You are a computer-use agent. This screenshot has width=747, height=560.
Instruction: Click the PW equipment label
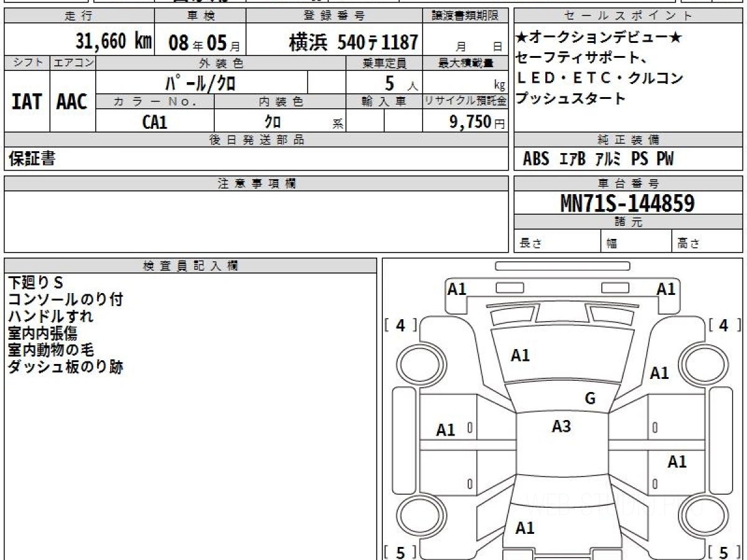[x=665, y=159]
